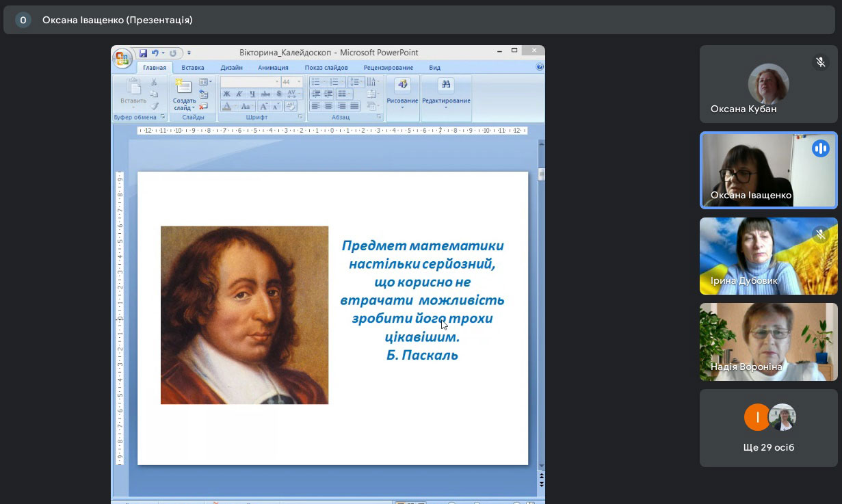Open the round Office button menu
The image size is (842, 504).
[x=122, y=58]
